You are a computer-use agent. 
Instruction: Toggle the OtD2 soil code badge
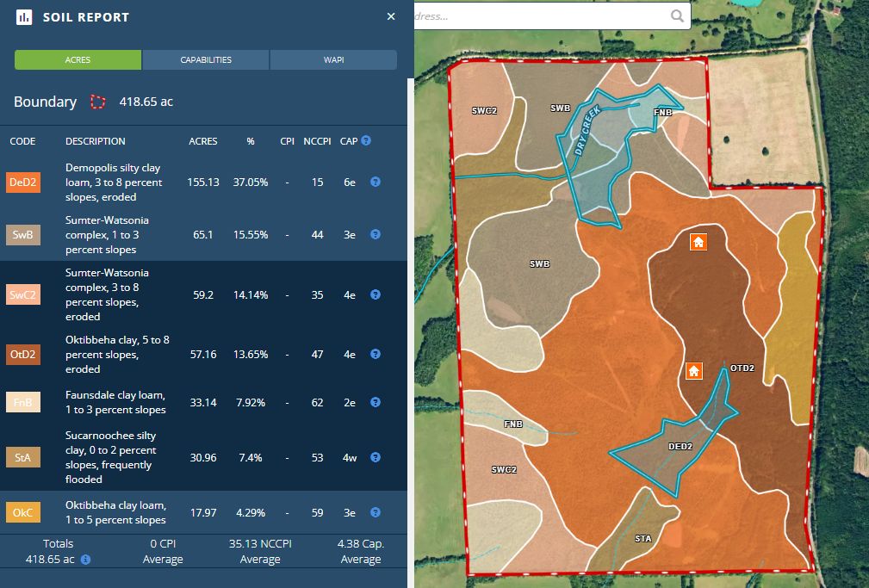[23, 353]
